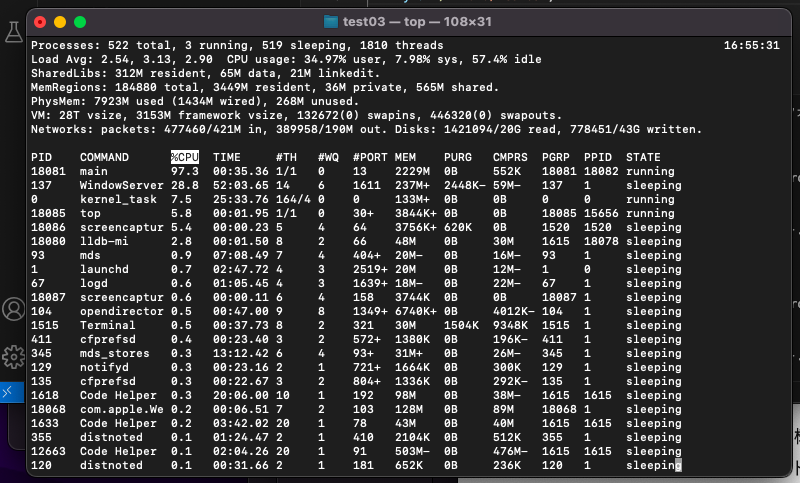This screenshot has height=483, width=800.
Task: Click the STATE column header
Action: 643,157
